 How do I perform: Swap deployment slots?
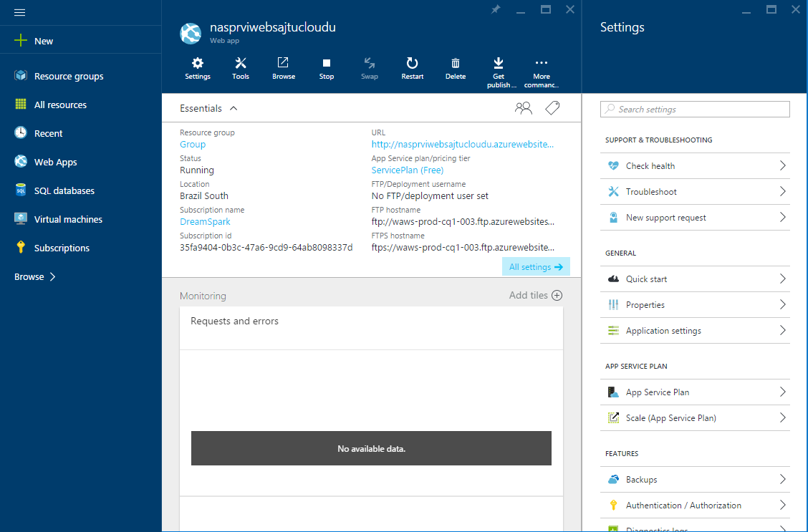click(369, 69)
